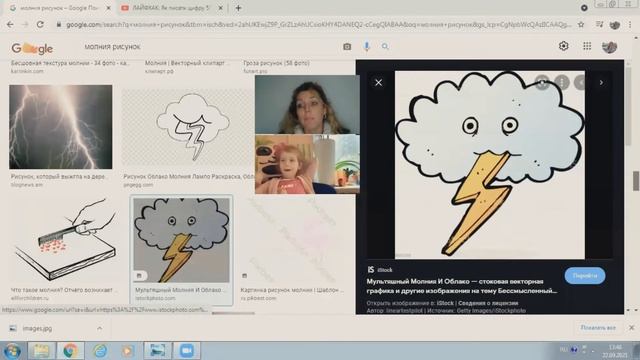This screenshot has width=640, height=360.
Task: Open the media player taskbar icon
Action: coord(128,351)
